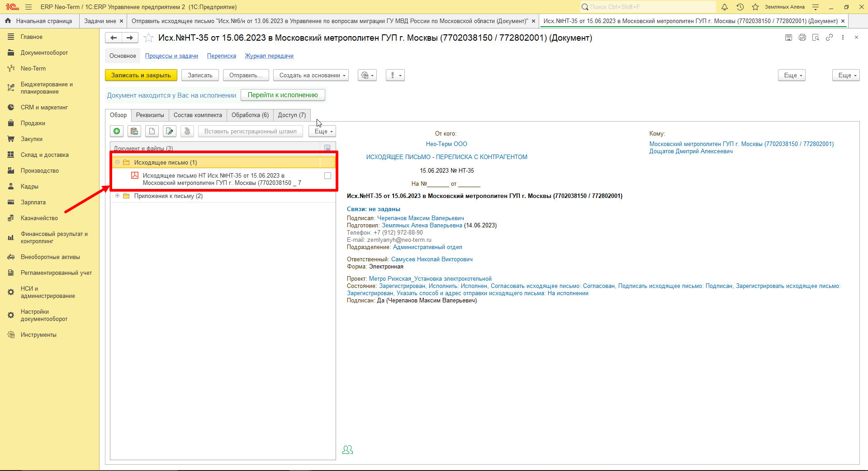Image resolution: width=868 pixels, height=471 pixels.
Task: Click the print preview magnifier icon
Action: pyautogui.click(x=816, y=38)
